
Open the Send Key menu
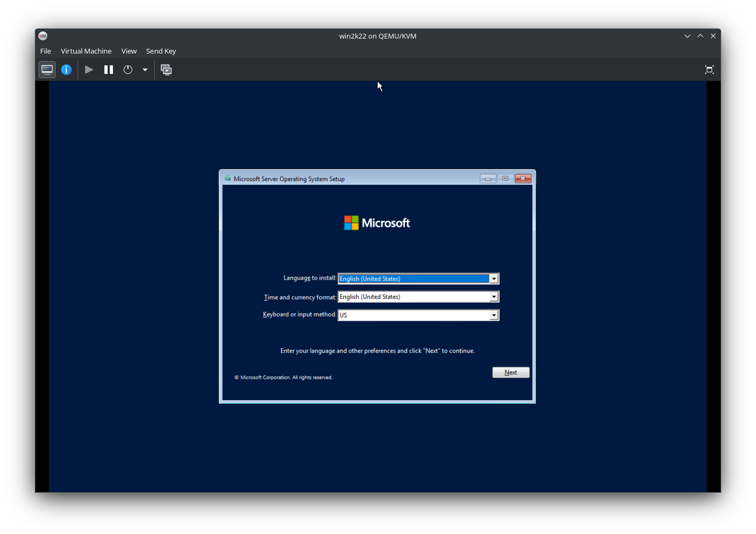161,51
